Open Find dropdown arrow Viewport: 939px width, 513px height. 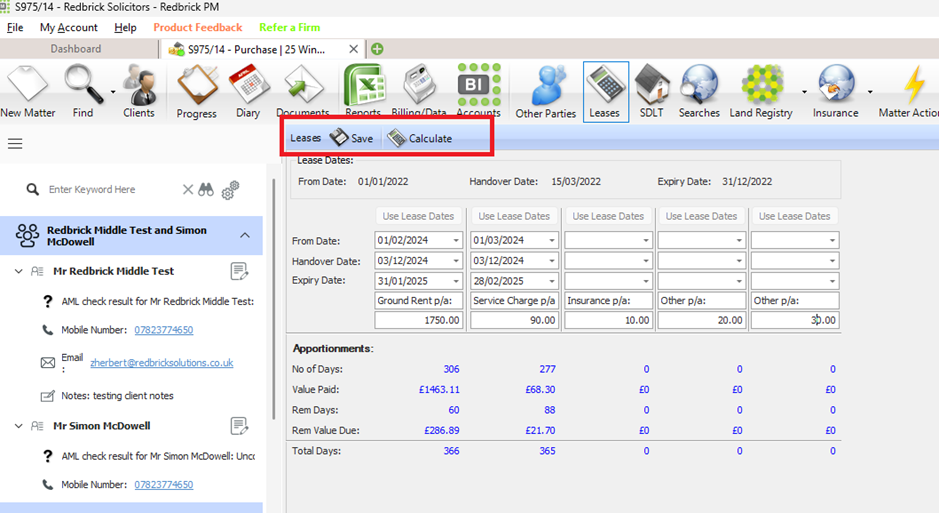(113, 92)
